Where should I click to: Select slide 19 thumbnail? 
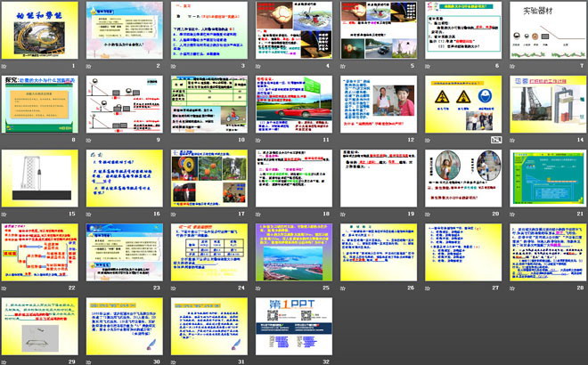(379, 178)
